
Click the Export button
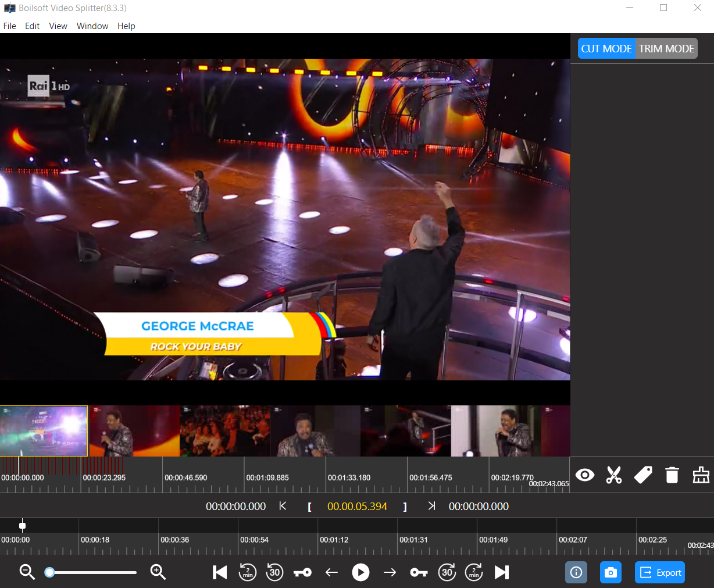point(660,572)
